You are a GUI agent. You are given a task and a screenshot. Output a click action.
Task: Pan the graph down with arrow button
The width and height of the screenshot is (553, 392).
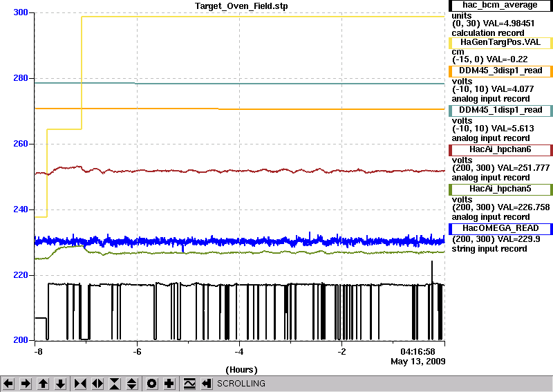(x=61, y=383)
